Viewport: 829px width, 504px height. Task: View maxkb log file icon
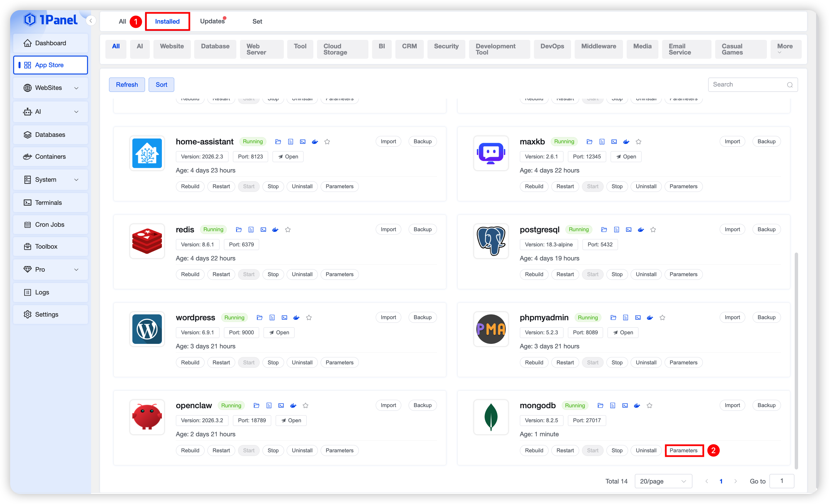point(602,142)
